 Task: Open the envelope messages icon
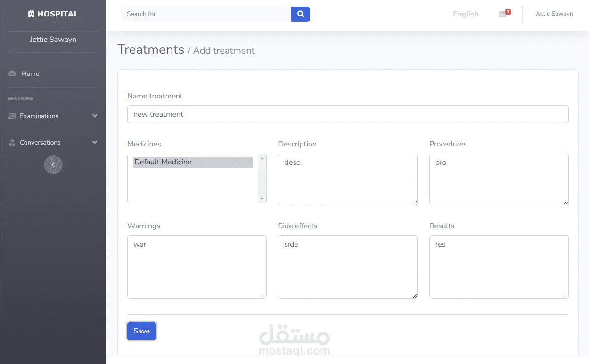pos(502,14)
